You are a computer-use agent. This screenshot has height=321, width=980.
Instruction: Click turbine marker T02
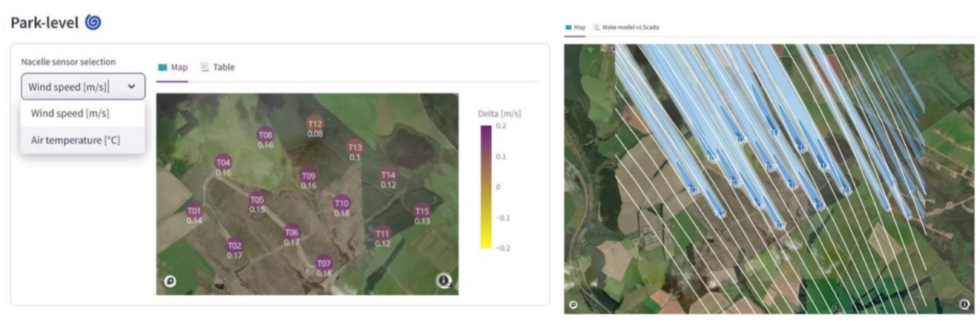click(234, 245)
